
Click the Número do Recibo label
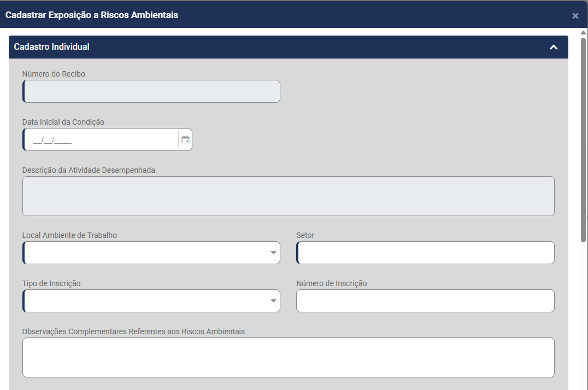[x=54, y=74]
